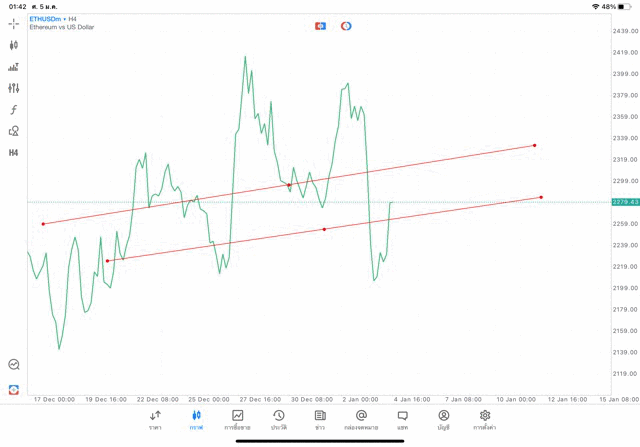Open the บัญชี accounts tab
This screenshot has width=640, height=447.
tap(443, 420)
